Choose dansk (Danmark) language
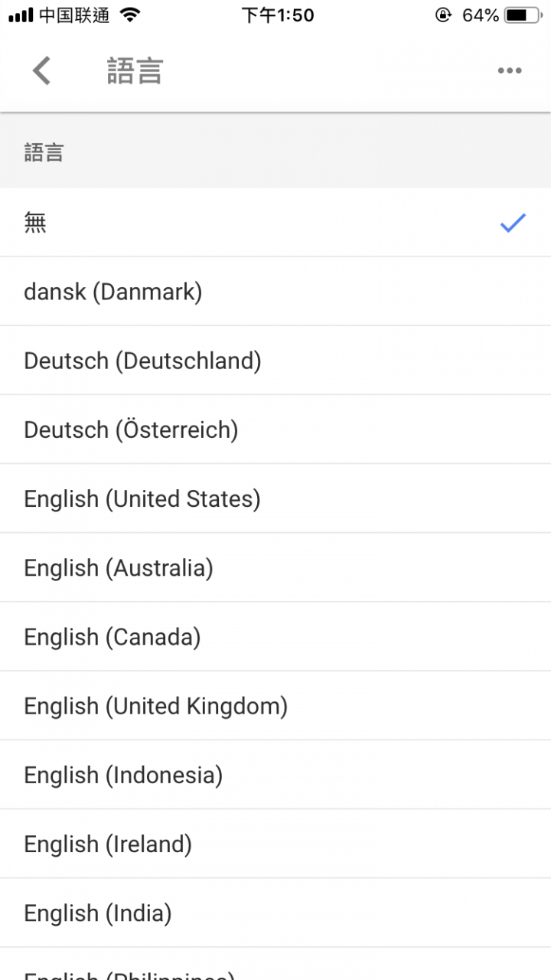Viewport: 551px width, 980px height. pyautogui.click(x=275, y=292)
